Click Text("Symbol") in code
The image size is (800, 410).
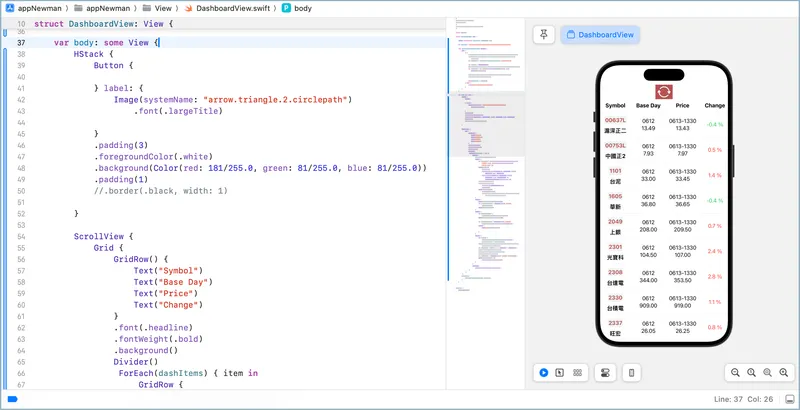tap(168, 270)
